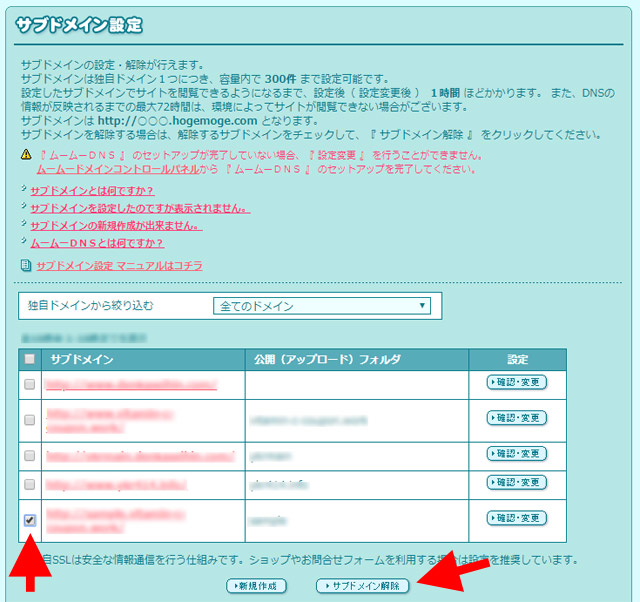This screenshot has height=602, width=640.
Task: Tick the third subdomain row checkbox
Action: (30, 455)
